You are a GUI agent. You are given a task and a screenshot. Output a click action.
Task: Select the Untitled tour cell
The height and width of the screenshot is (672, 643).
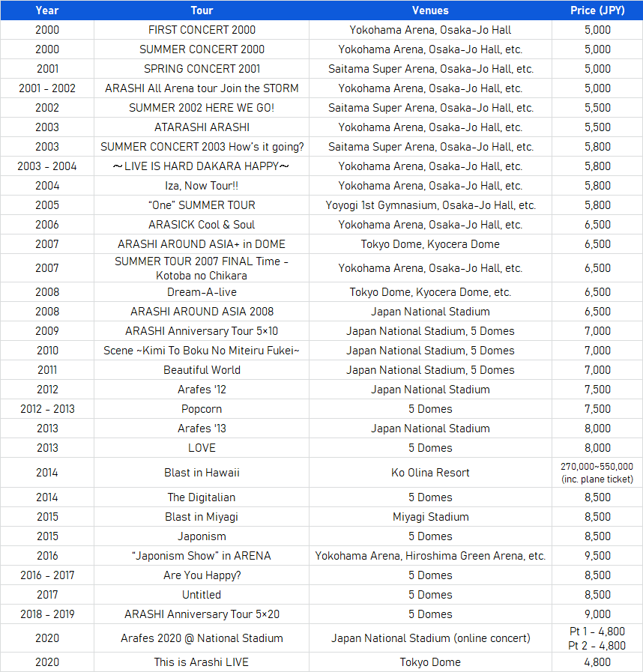click(x=202, y=595)
